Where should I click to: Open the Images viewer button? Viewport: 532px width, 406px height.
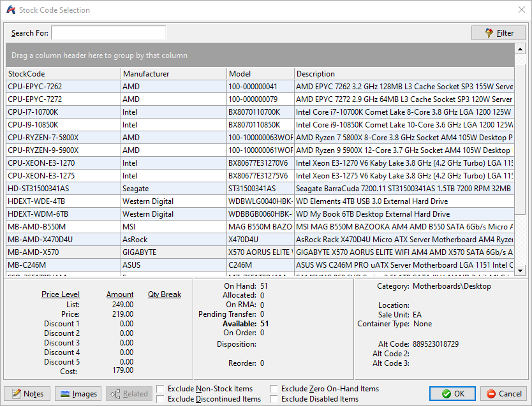tap(78, 394)
